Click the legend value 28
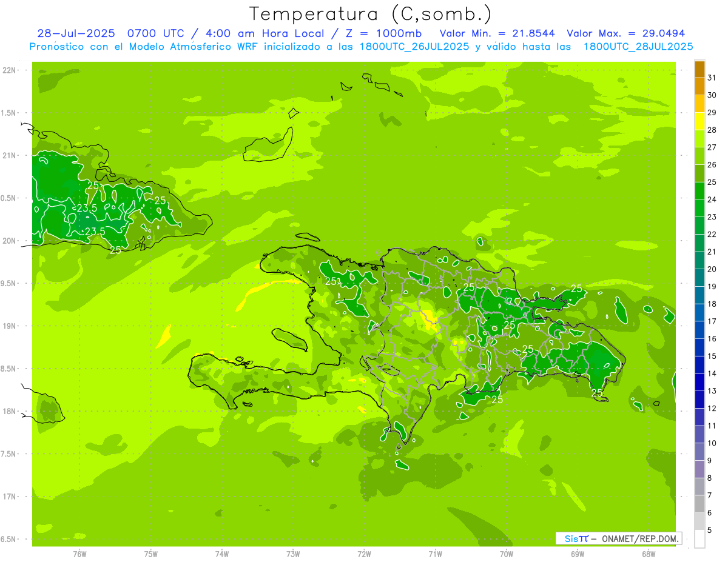The height and width of the screenshot is (562, 728). point(712,130)
